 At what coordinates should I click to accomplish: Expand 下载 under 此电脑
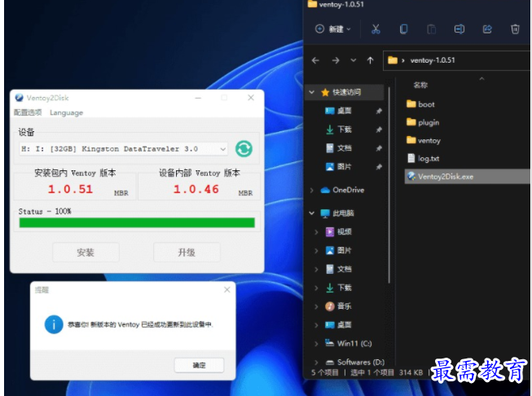click(316, 288)
